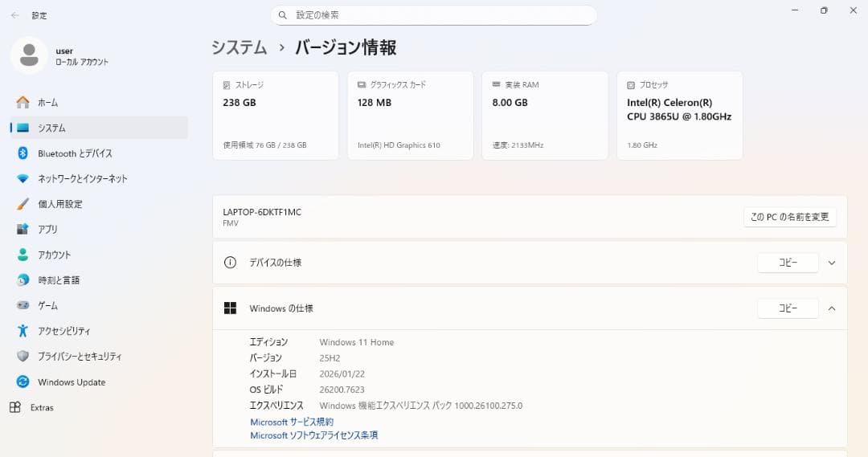Click the search magnifier icon

tap(283, 15)
